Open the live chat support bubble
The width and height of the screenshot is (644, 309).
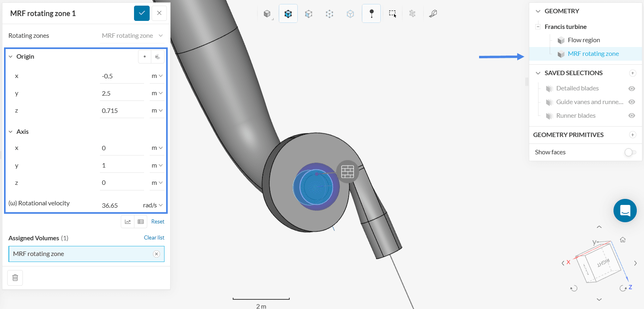coord(625,211)
